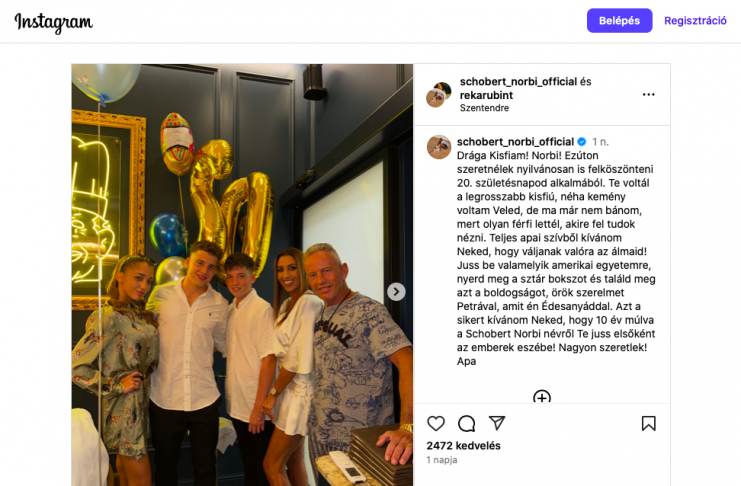Click the header profile avatar pair

click(439, 95)
